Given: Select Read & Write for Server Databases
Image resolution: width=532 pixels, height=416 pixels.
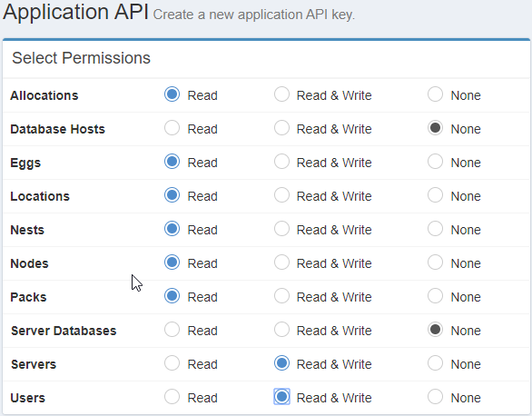Looking at the screenshot, I should click(281, 330).
